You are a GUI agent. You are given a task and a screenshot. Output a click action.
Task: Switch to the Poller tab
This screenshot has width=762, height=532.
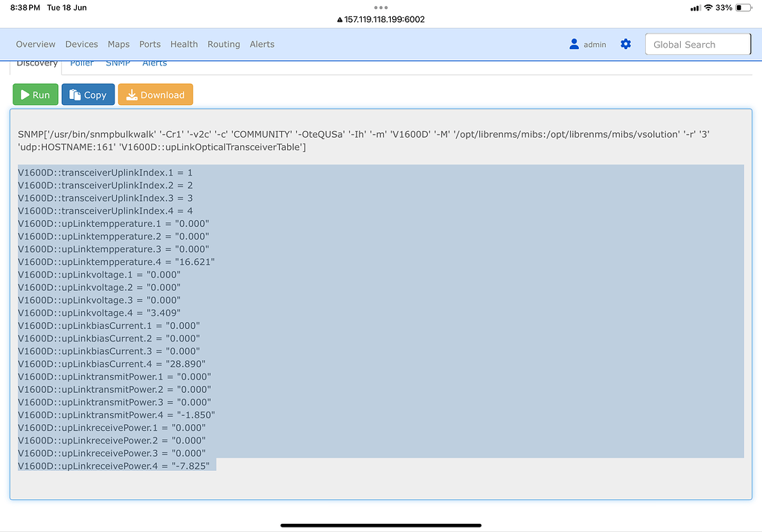(81, 63)
